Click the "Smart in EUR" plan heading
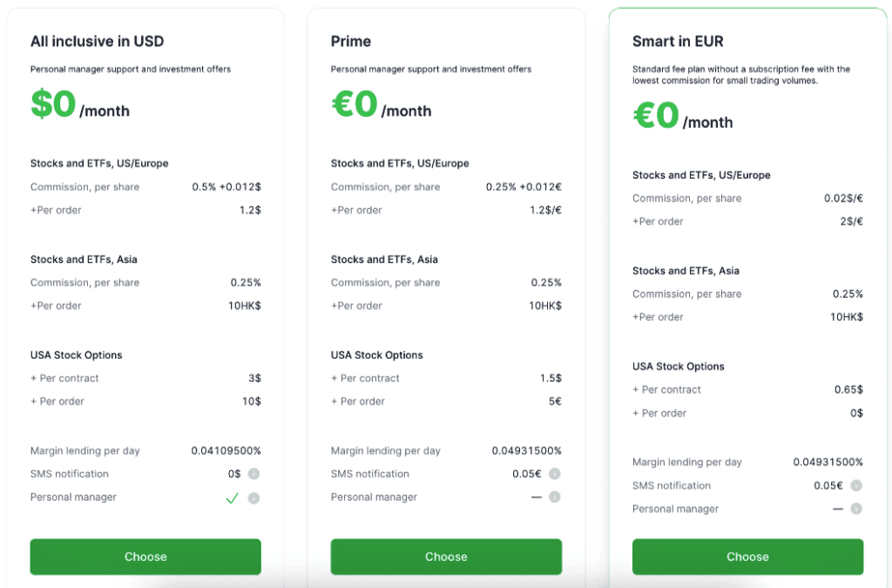Screen dimensions: 892x588 pyautogui.click(x=678, y=42)
